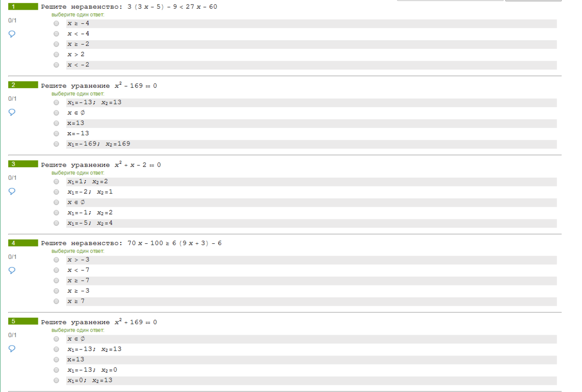Select x₁=−13; x₂=13 in question 5

click(x=56, y=349)
